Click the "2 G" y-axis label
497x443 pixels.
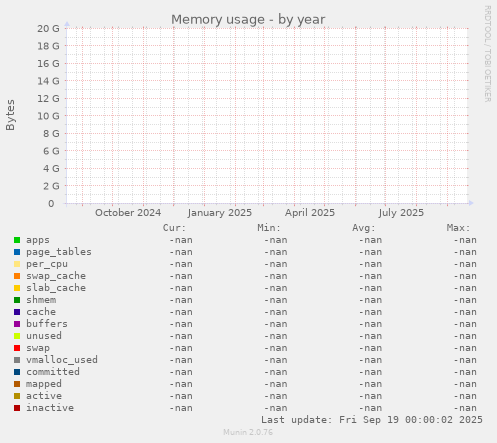click(51, 186)
